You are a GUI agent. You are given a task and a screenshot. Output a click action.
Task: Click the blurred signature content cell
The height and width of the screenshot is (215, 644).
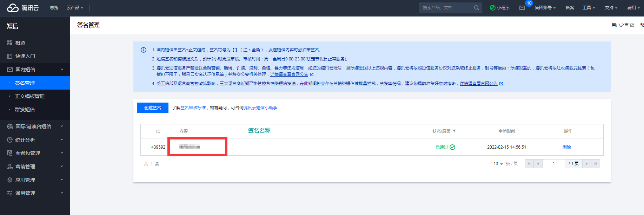coord(190,147)
